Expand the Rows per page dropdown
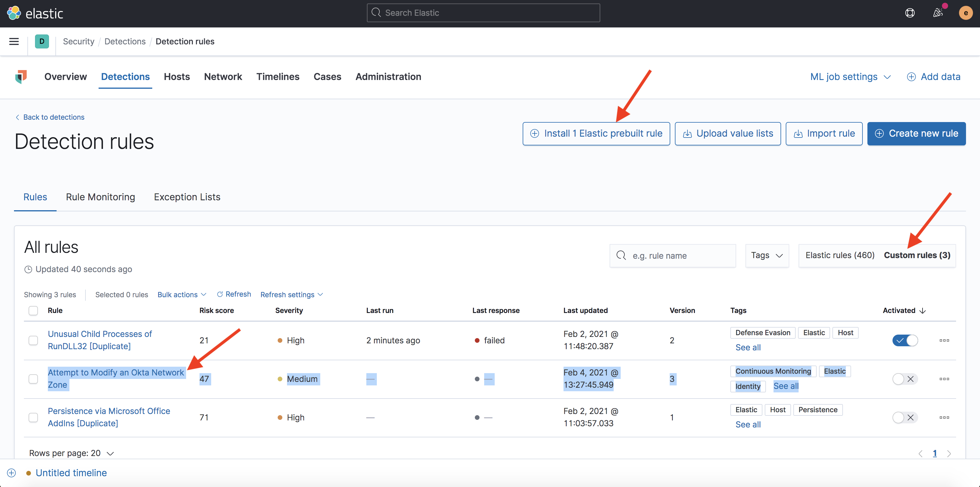This screenshot has height=487, width=980. click(71, 453)
